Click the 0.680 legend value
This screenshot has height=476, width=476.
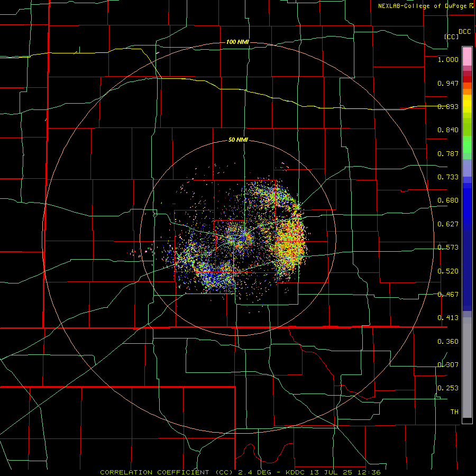(x=448, y=200)
